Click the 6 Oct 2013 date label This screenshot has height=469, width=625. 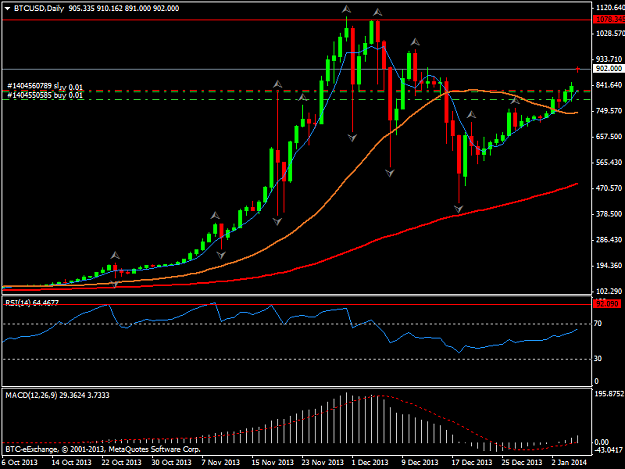click(x=20, y=462)
